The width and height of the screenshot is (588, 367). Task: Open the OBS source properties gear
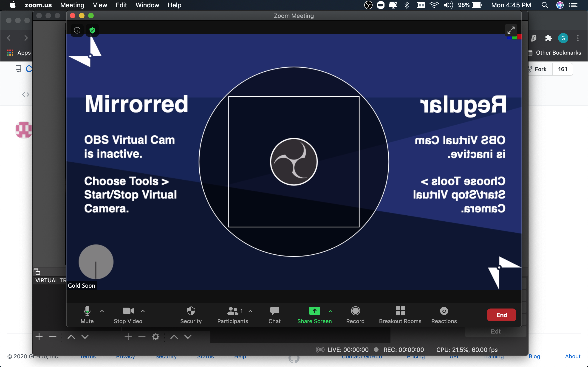point(155,336)
